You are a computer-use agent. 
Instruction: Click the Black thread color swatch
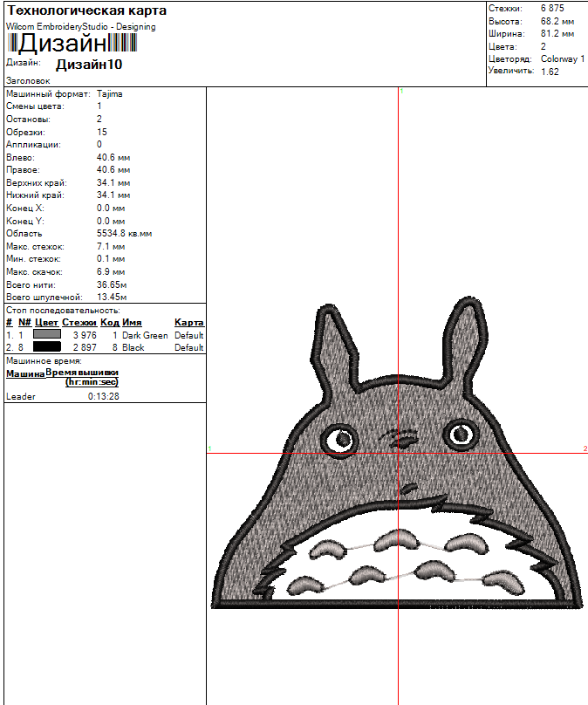pos(47,346)
